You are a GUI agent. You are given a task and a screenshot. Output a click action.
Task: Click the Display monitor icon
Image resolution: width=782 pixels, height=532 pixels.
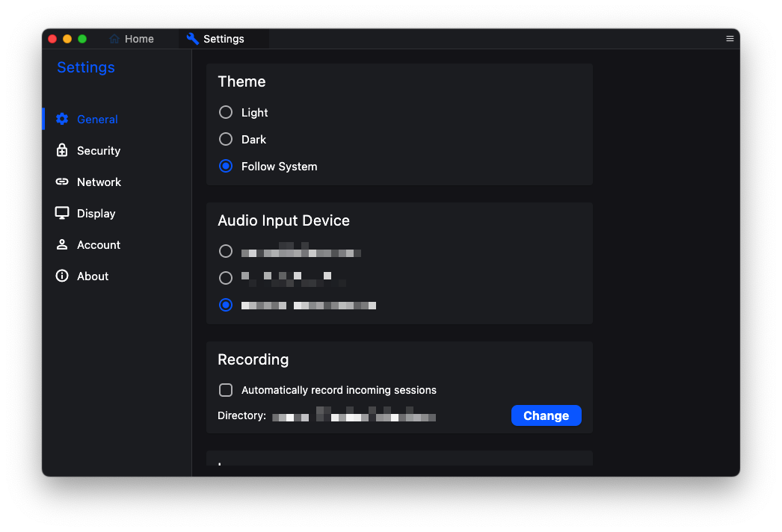tap(62, 213)
